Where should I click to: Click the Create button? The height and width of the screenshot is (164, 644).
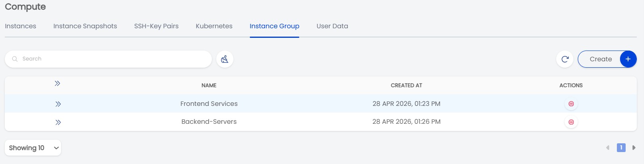(x=607, y=59)
